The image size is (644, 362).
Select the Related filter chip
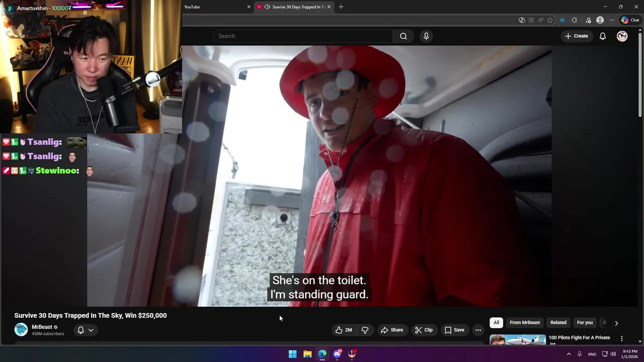tap(558, 323)
